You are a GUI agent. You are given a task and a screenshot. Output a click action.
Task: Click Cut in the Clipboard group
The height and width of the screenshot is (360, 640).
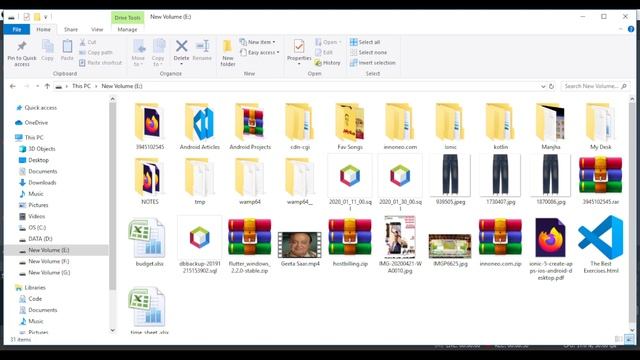(x=88, y=42)
